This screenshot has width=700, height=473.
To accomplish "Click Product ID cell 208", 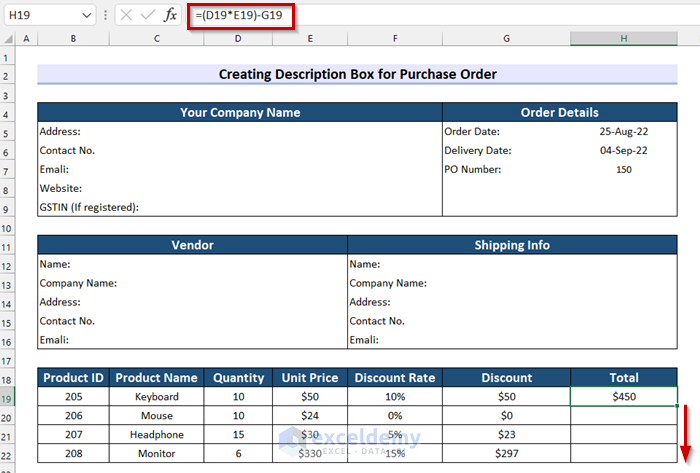I will 73,454.
